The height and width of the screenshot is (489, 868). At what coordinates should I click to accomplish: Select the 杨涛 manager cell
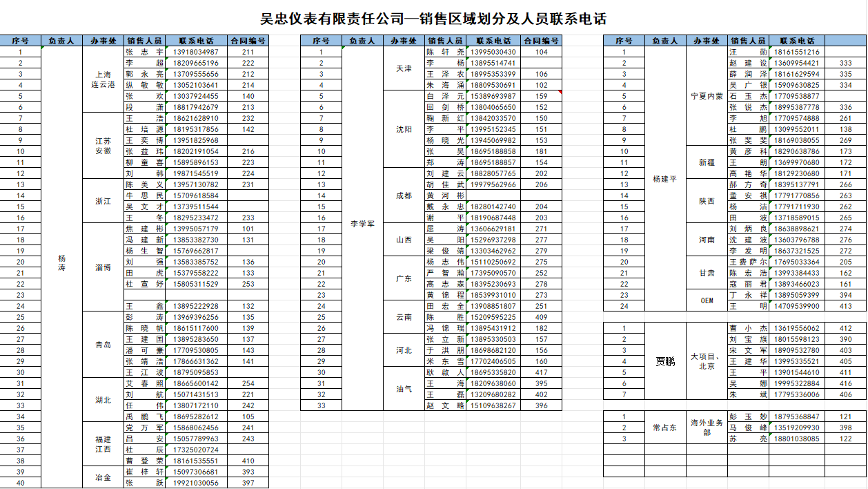pos(61,262)
